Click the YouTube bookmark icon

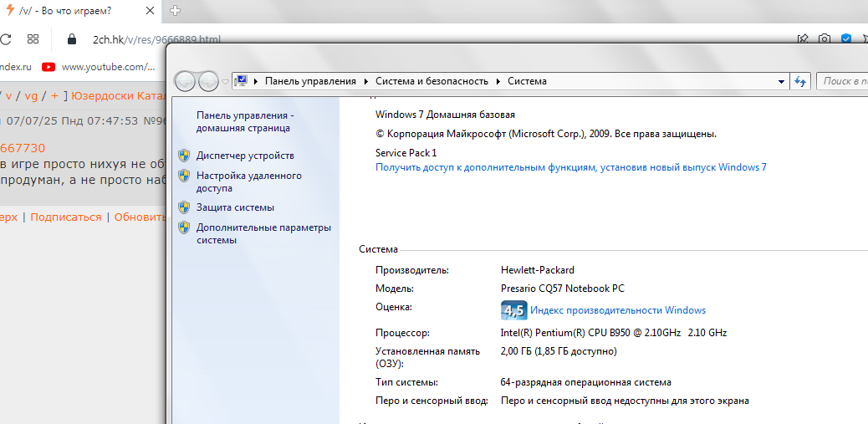[49, 67]
